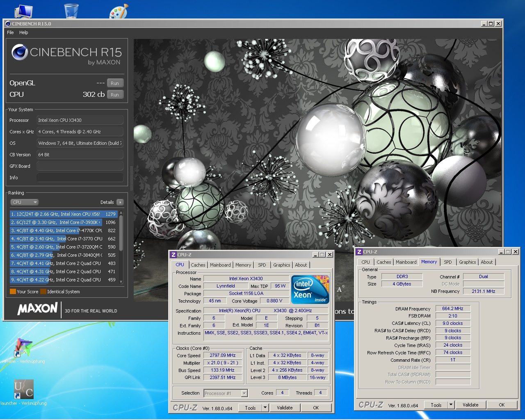Select ranking entry Core i7-3840QM 505

point(64,255)
